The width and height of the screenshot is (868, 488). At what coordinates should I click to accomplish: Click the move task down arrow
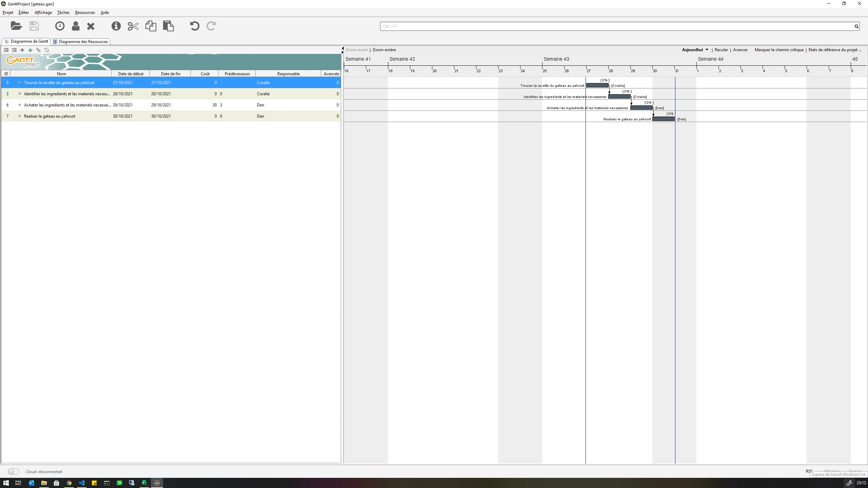tap(30, 50)
